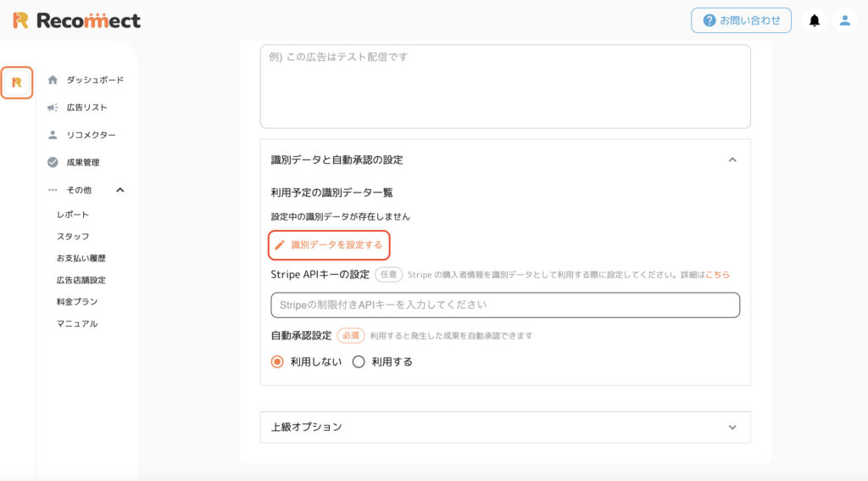Open レポート in the sidebar
868x481 pixels.
pyautogui.click(x=73, y=215)
